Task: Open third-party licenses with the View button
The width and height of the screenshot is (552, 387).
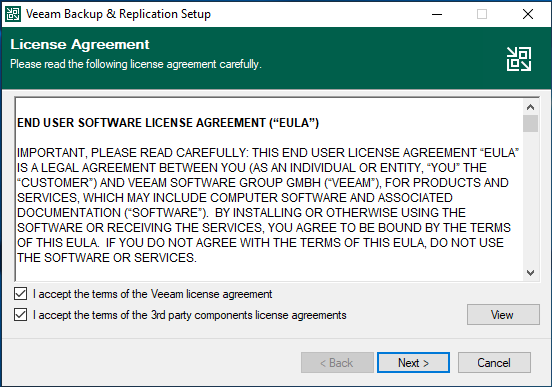Action: [503, 314]
